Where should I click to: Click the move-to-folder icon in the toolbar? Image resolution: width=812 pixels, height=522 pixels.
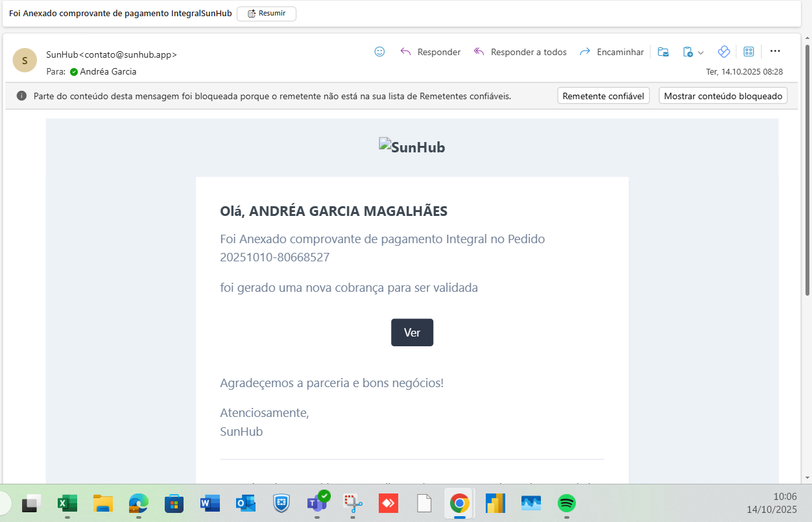click(x=663, y=52)
